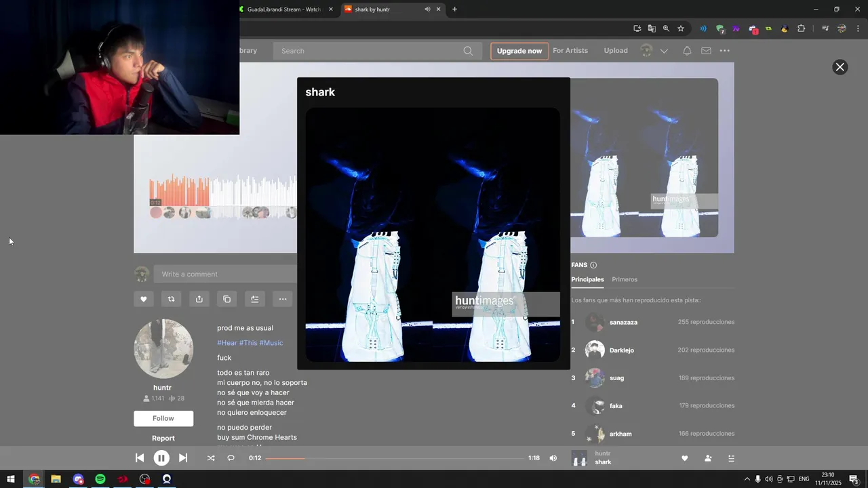Mute the player volume
The height and width of the screenshot is (488, 868).
(553, 458)
